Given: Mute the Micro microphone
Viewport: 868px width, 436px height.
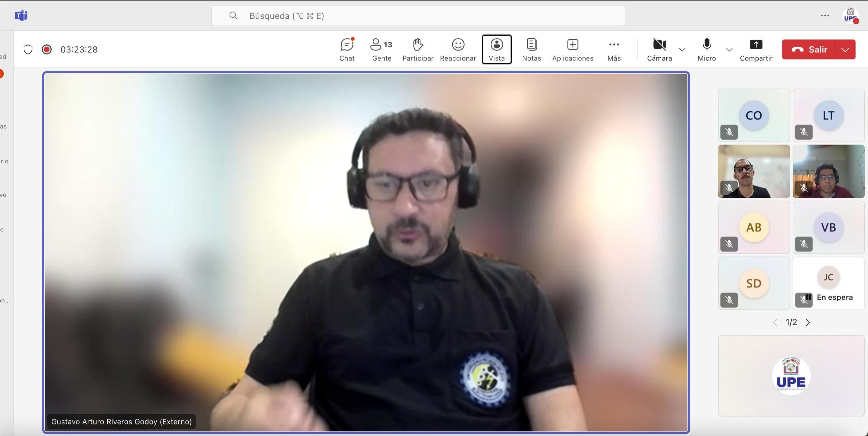Looking at the screenshot, I should tap(707, 49).
